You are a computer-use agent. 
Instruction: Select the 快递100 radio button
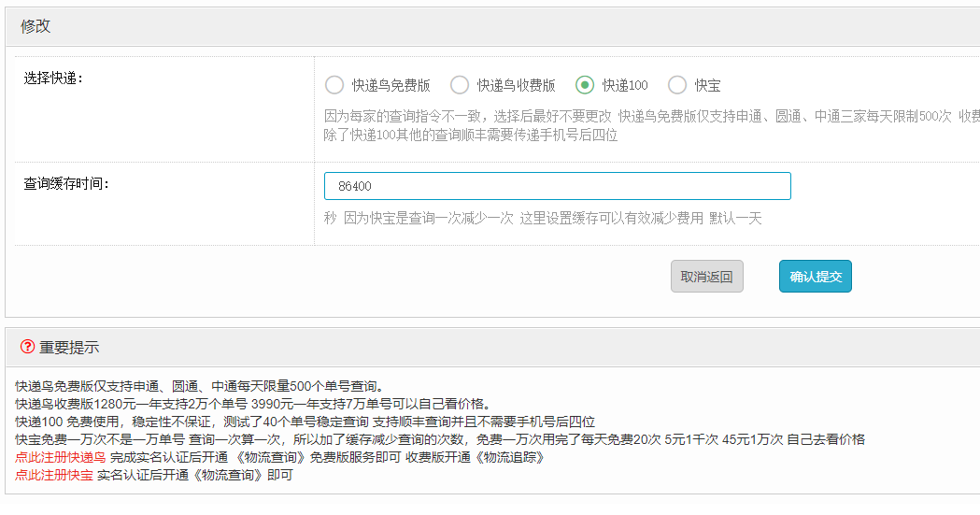click(x=585, y=85)
